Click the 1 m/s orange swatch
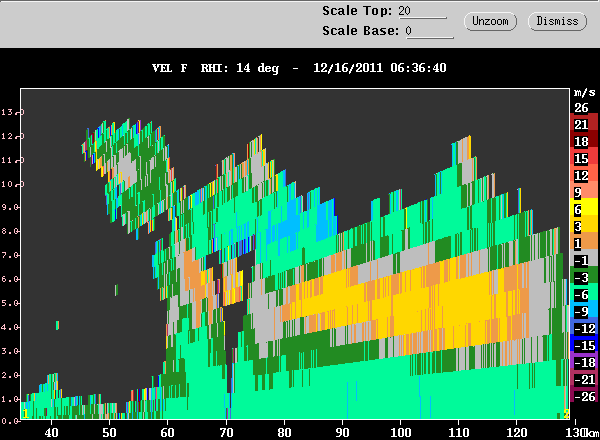This screenshot has height=440, width=600. tap(584, 243)
